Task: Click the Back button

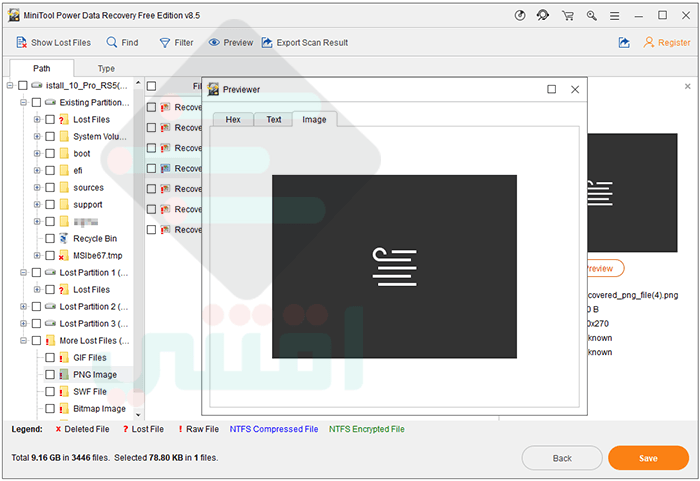Action: 562,458
